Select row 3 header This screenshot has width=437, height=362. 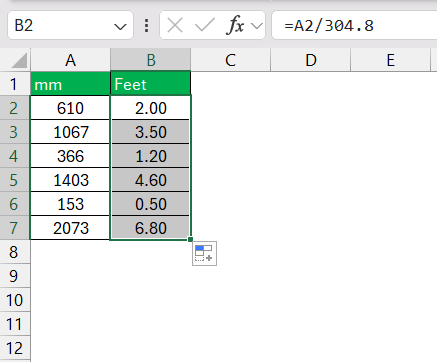pyautogui.click(x=15, y=132)
